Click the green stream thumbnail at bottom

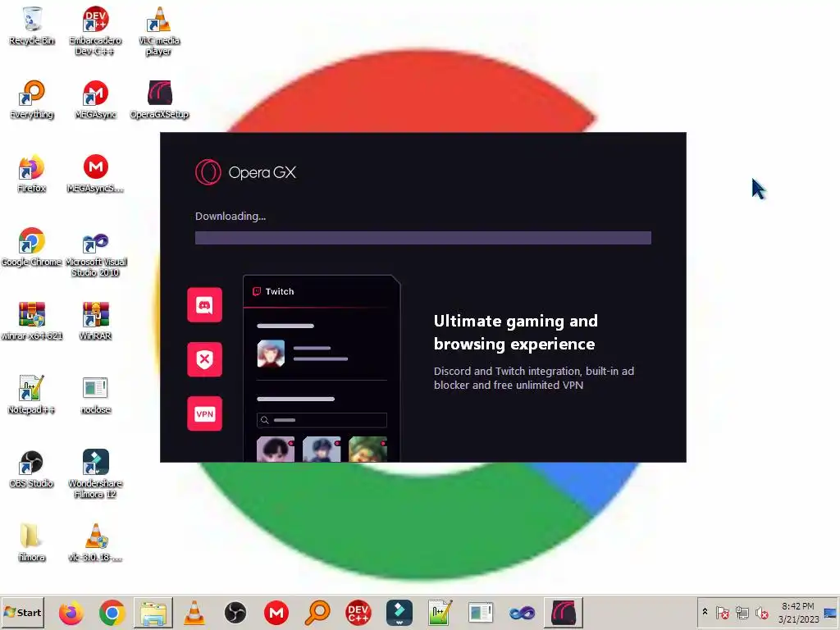367,450
